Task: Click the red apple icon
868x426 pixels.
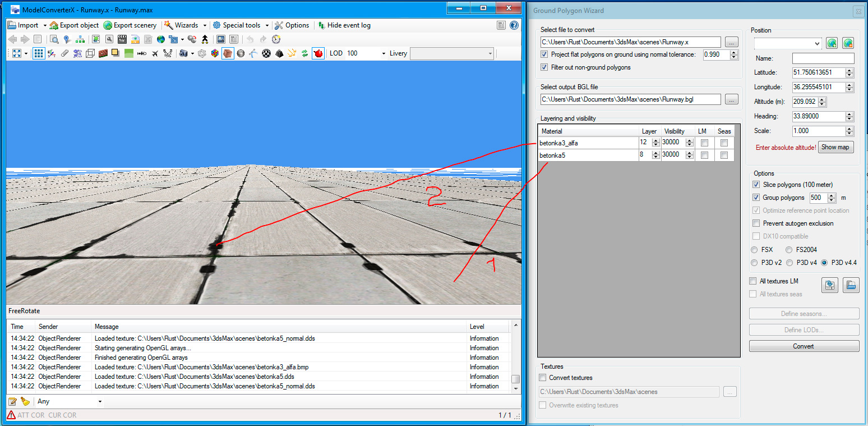Action: (x=318, y=53)
